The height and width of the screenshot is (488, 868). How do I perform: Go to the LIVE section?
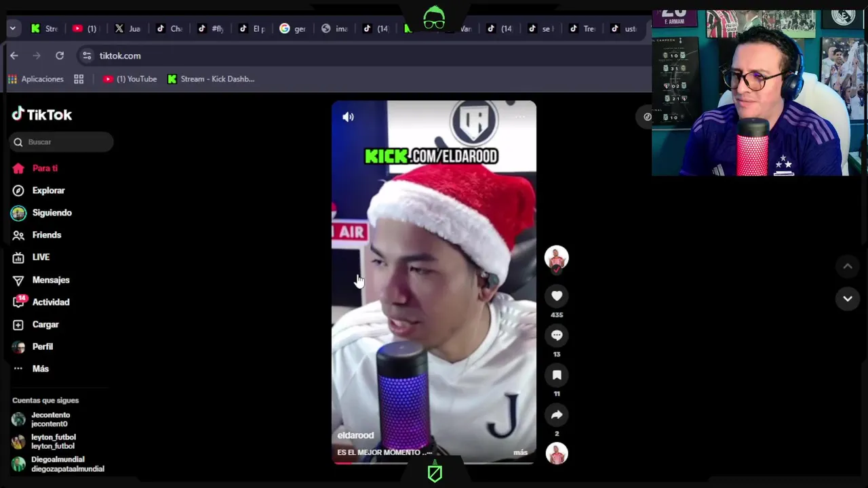click(41, 258)
